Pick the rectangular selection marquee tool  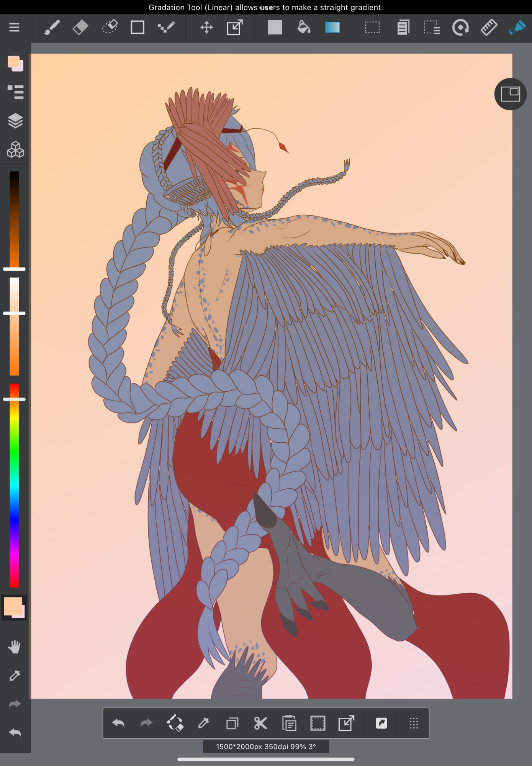pos(372,28)
